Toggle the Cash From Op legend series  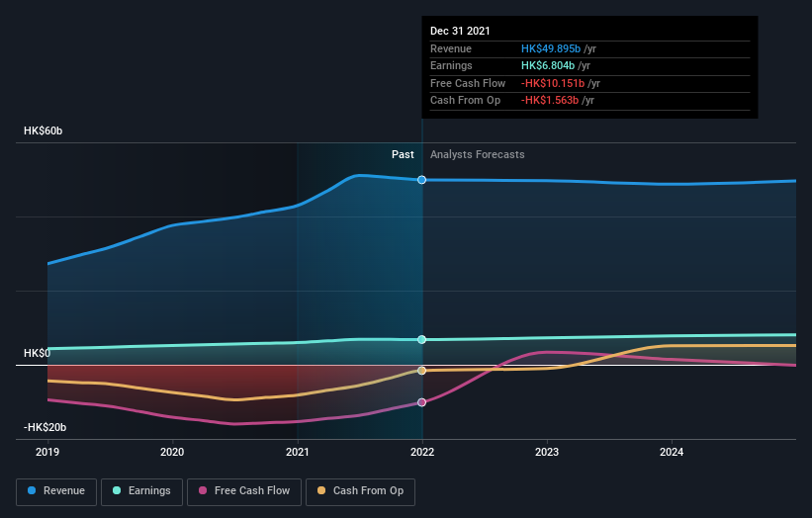click(x=360, y=491)
